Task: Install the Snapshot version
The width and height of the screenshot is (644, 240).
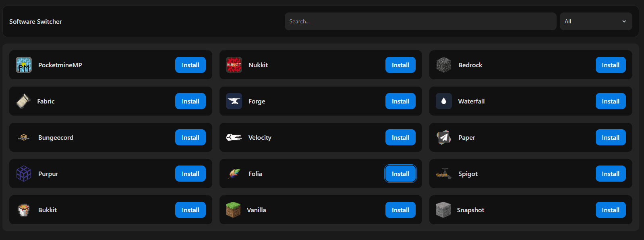Action: [611, 210]
